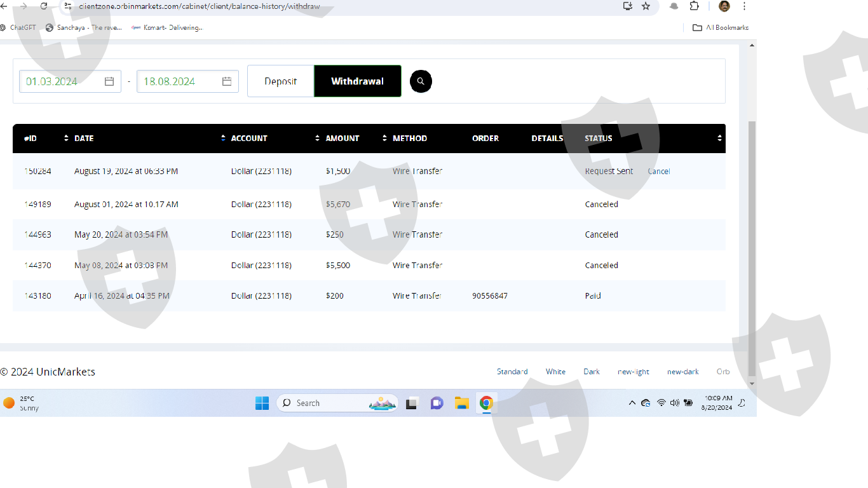Select the Withdrawal tab
Image resolution: width=868 pixels, height=488 pixels.
point(357,81)
